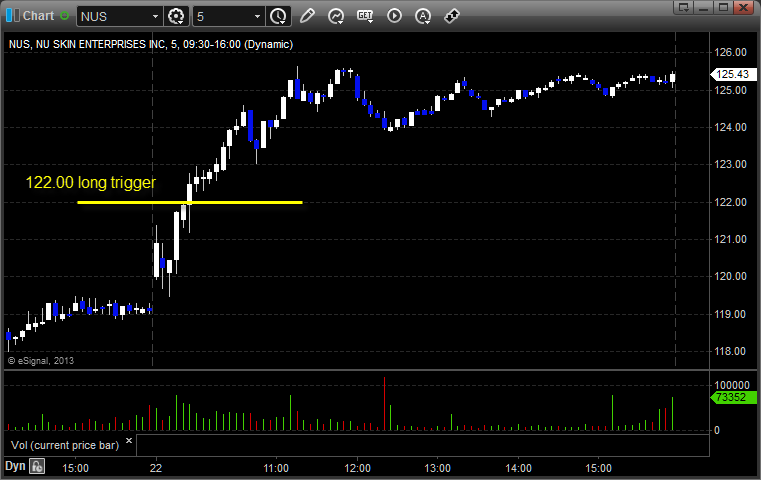Click the Dyn label on time axis

point(15,466)
